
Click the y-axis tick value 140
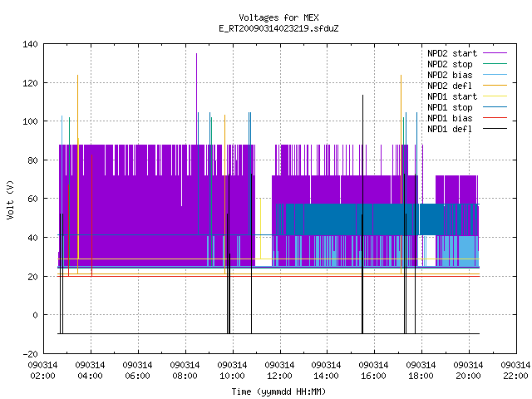(x=30, y=44)
